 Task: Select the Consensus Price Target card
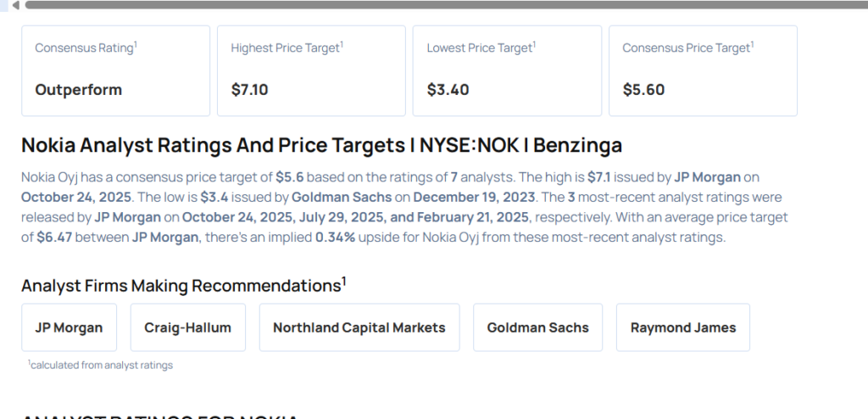pyautogui.click(x=703, y=70)
